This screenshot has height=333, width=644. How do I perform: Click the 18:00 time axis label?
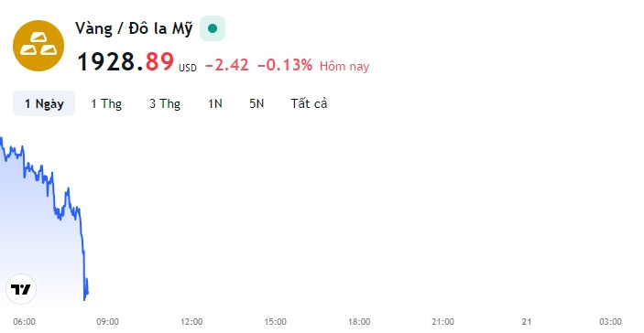359,322
